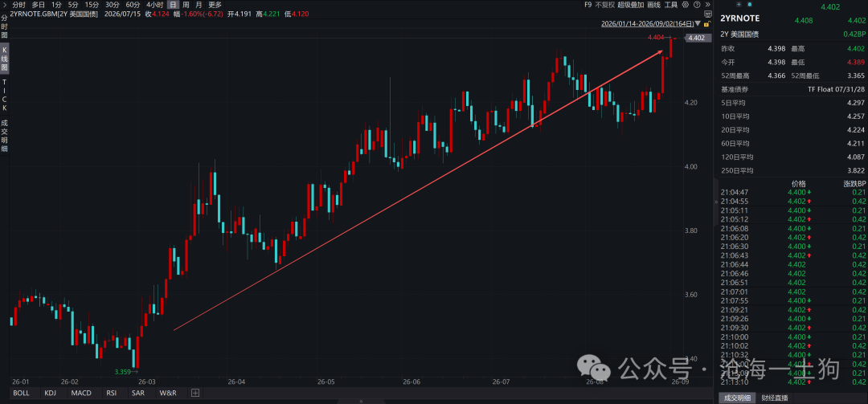Select the 周 weekly period
The height and width of the screenshot is (404, 868).
[x=186, y=5]
